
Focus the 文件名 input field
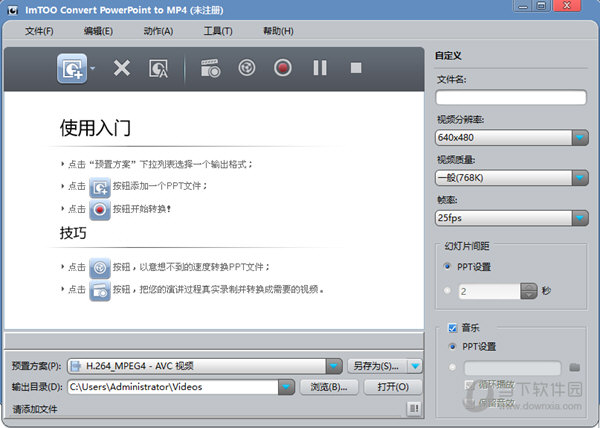(x=511, y=97)
